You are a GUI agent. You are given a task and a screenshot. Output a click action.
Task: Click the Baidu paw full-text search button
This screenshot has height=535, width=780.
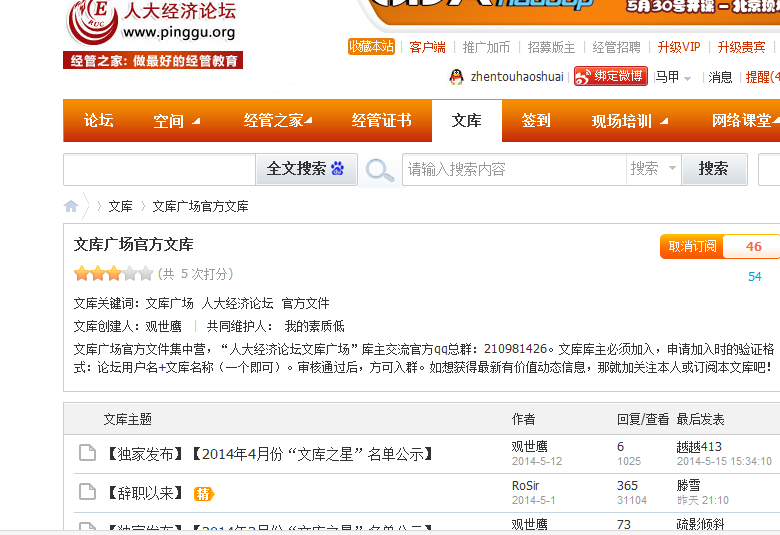(306, 169)
